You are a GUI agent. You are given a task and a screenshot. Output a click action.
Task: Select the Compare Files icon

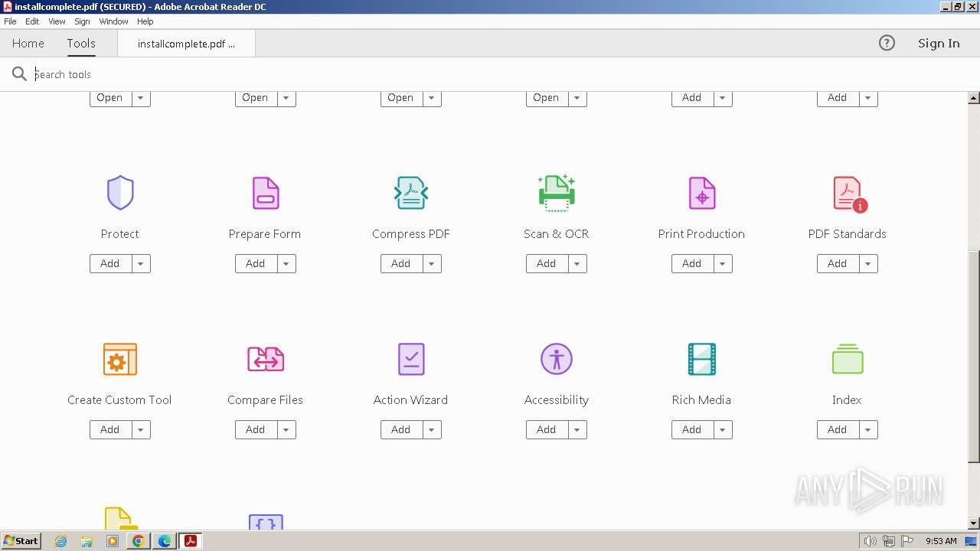coord(266,359)
